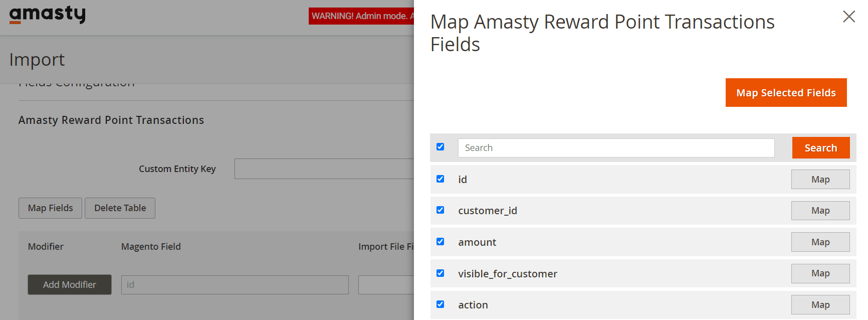868x320 pixels.
Task: Click the amount field label
Action: 477,242
